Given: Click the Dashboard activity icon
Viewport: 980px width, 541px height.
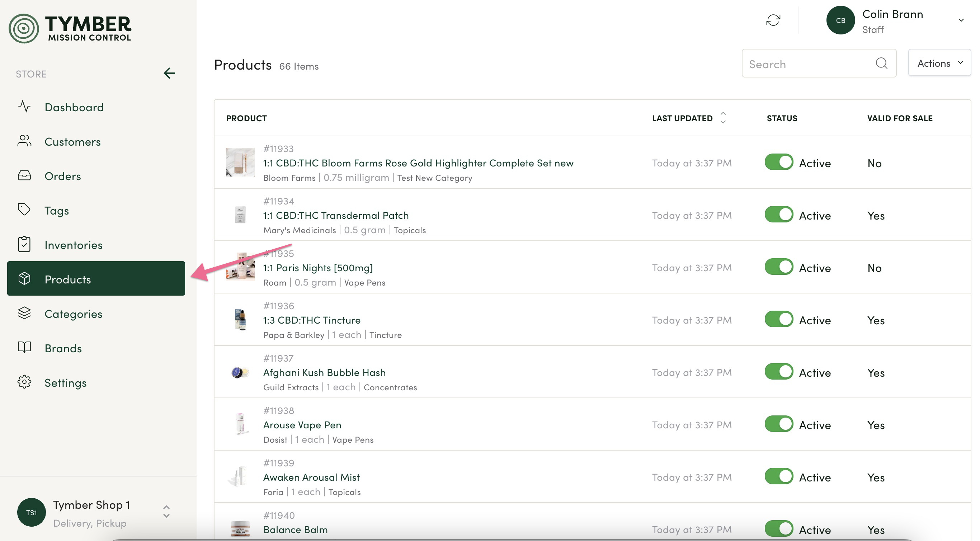Looking at the screenshot, I should (x=24, y=107).
